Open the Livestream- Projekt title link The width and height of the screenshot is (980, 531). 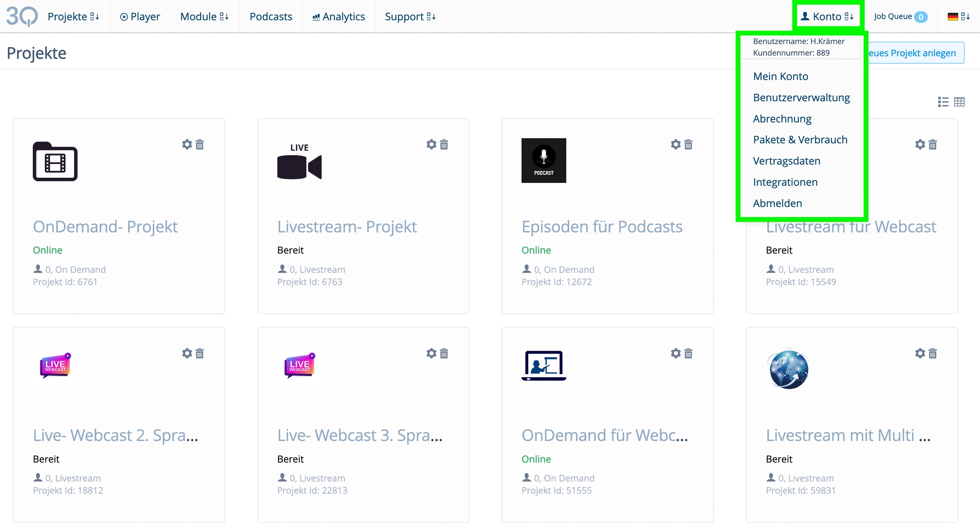coord(347,227)
